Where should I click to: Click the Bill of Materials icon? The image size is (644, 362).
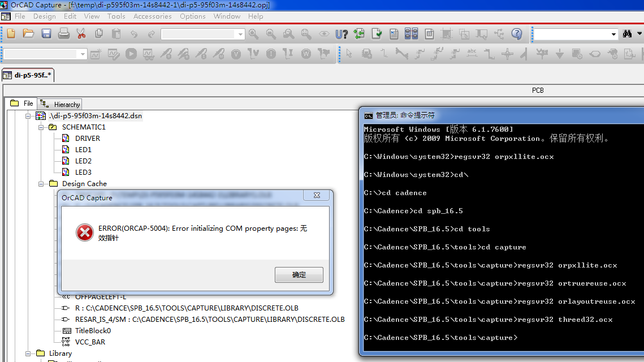pyautogui.click(x=429, y=34)
